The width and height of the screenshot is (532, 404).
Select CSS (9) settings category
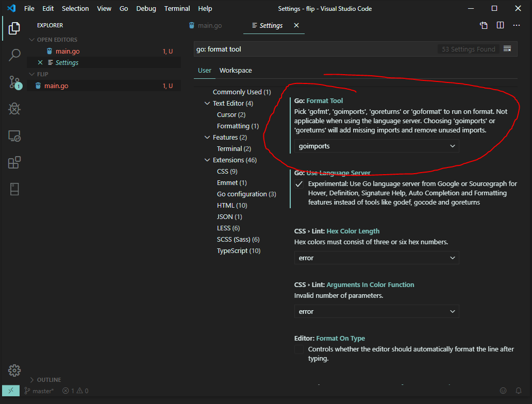click(x=227, y=171)
